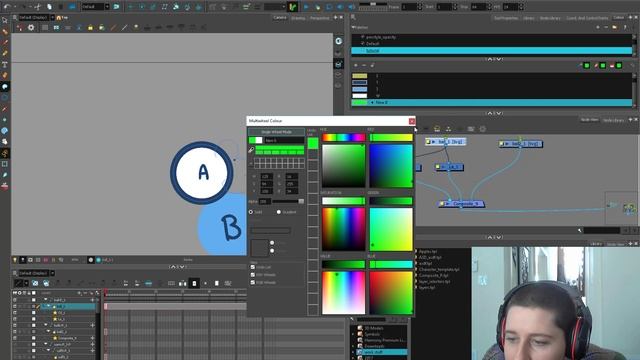Click the eyedropper icon in Multiwheel Colour
This screenshot has height=360, width=640.
pyautogui.click(x=251, y=150)
